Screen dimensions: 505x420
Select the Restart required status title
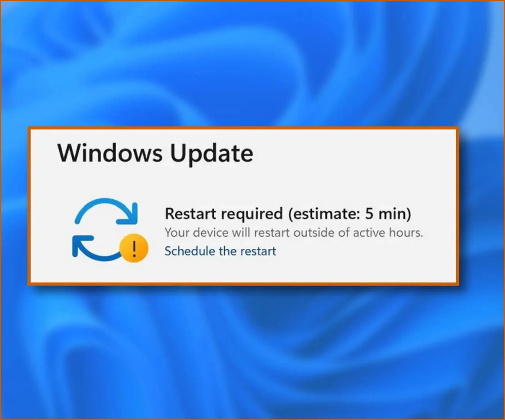[x=288, y=214]
